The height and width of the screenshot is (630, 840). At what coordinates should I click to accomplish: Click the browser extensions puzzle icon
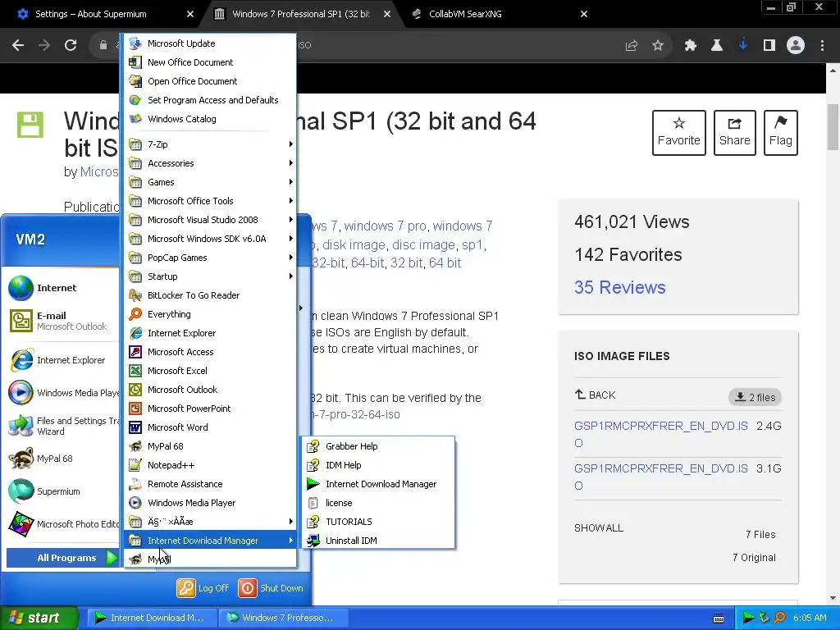point(690,45)
